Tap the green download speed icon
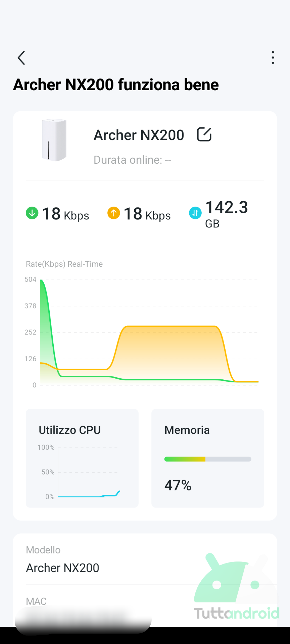290x644 pixels. tap(32, 213)
